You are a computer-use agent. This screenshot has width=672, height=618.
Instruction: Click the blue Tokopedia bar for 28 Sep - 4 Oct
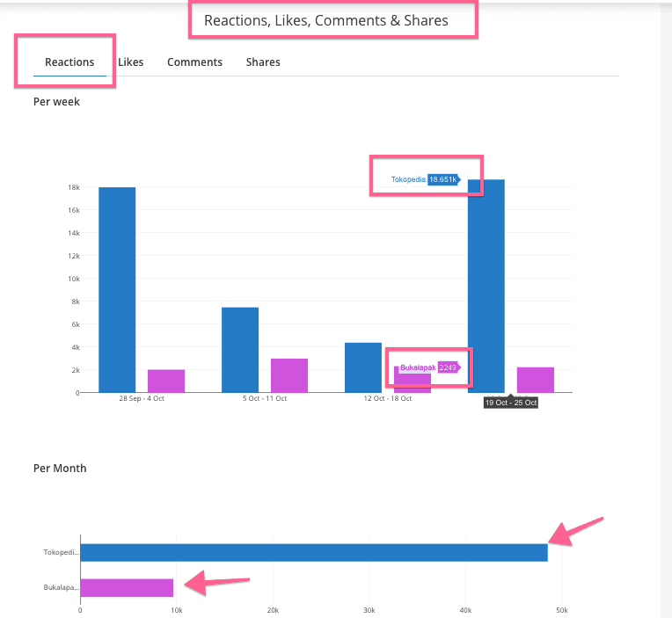point(117,289)
